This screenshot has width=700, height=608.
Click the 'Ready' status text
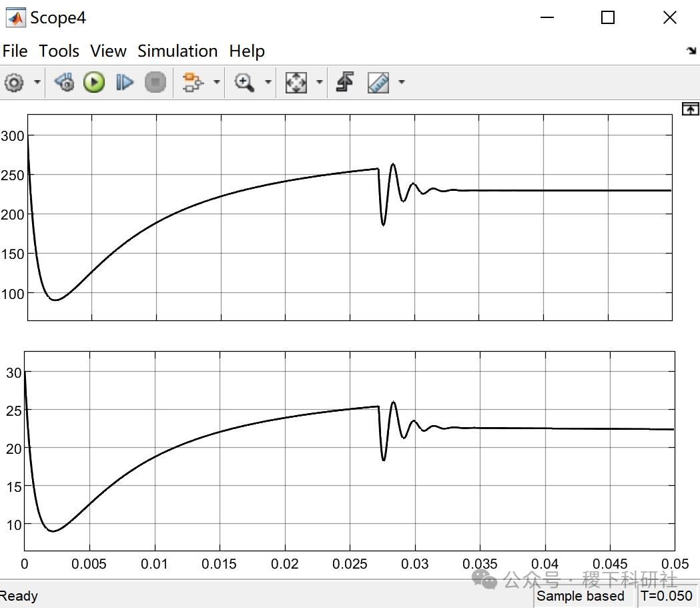click(19, 596)
